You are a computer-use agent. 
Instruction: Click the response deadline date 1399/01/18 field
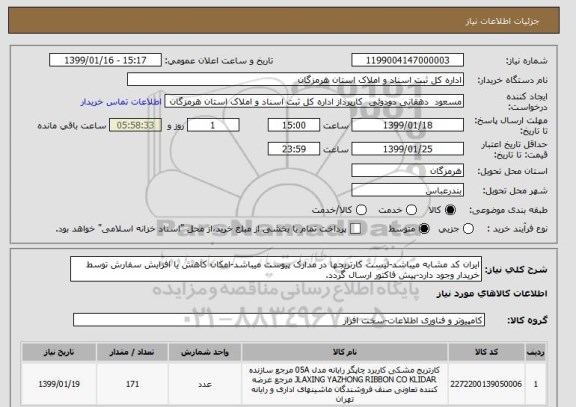point(407,125)
